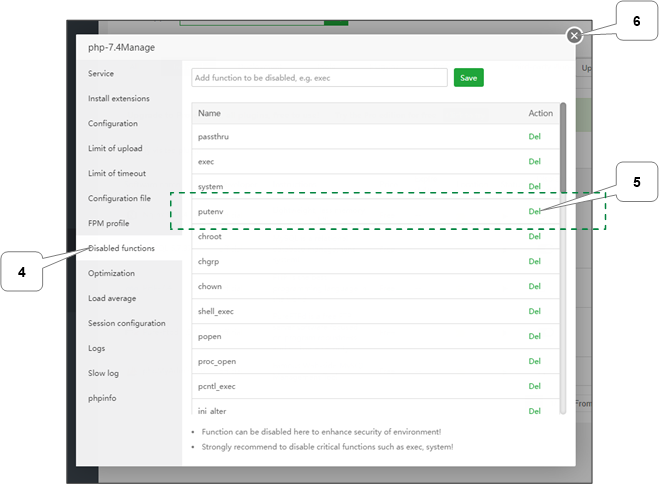Delete the chgrp function entry

[x=534, y=261]
